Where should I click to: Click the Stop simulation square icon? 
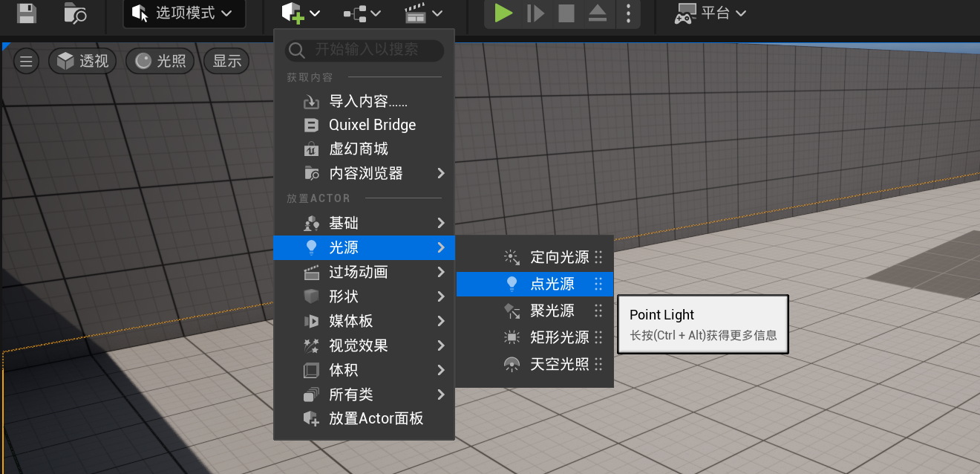coord(566,13)
